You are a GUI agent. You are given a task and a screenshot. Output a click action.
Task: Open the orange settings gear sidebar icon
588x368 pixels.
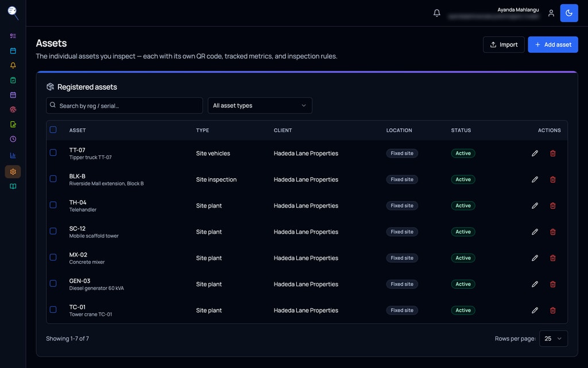point(13,171)
